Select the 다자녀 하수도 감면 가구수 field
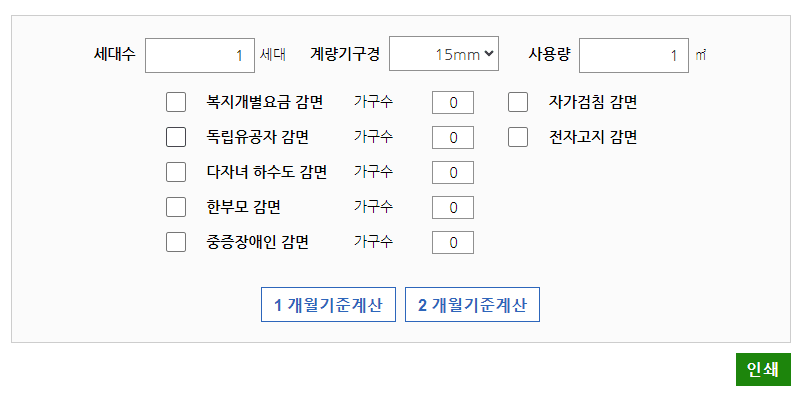Screen dimensions: 810x403 (x=452, y=172)
